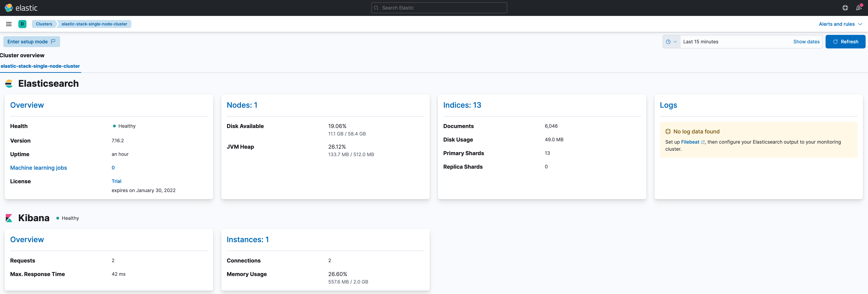
Task: Open the Trial license link
Action: click(116, 181)
